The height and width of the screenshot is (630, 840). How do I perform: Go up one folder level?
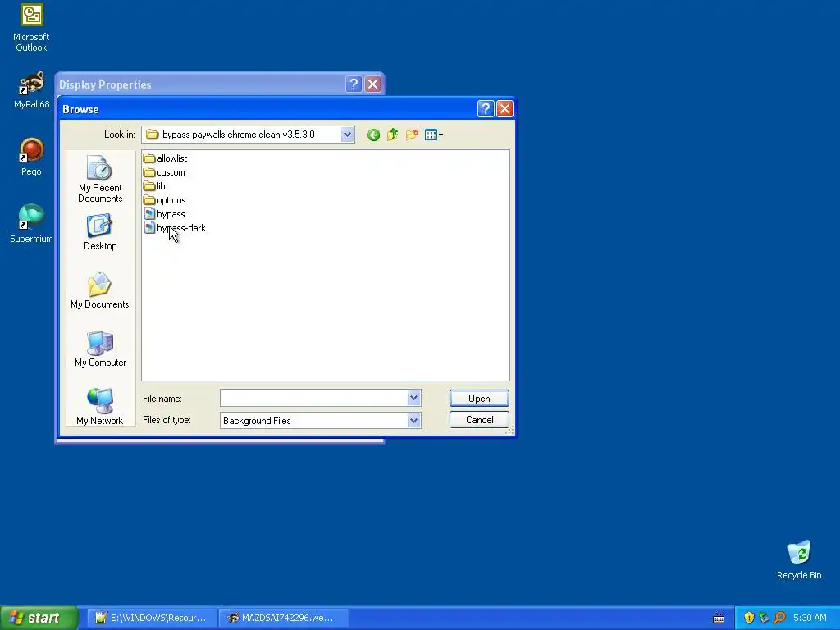pyautogui.click(x=393, y=135)
